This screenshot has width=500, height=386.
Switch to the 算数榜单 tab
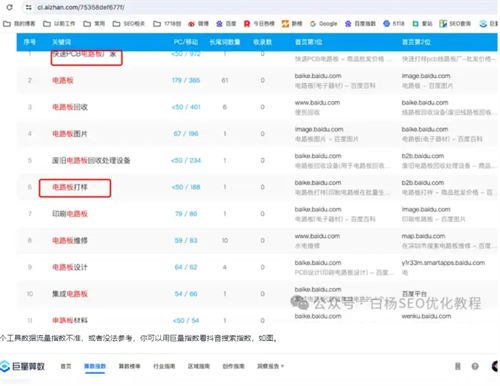point(129,366)
